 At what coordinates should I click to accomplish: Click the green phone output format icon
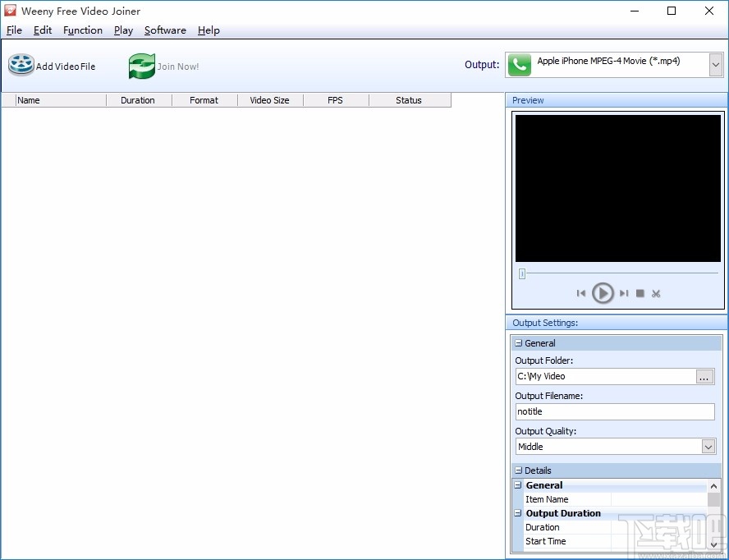[x=519, y=64]
